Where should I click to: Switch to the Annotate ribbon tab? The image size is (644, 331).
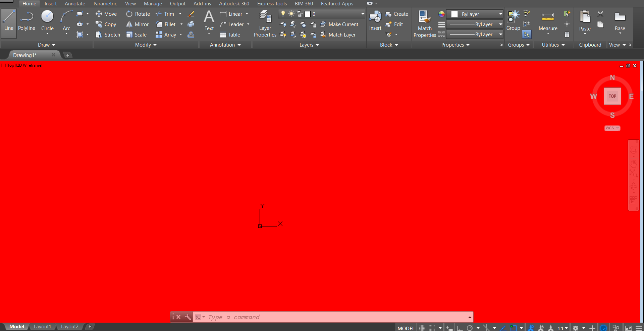click(74, 3)
